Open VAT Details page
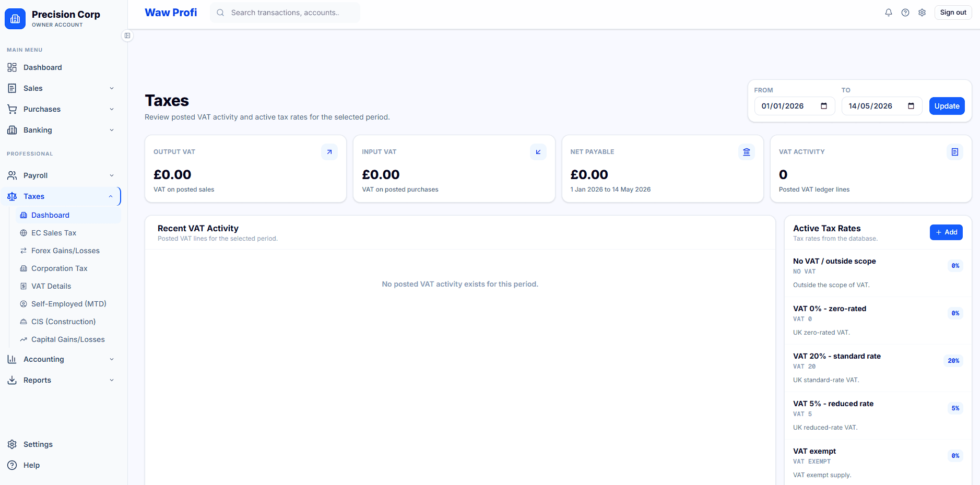 (68, 286)
